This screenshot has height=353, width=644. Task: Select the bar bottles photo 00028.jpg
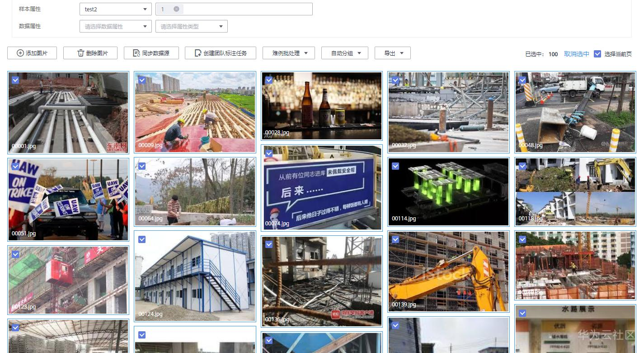click(x=321, y=106)
